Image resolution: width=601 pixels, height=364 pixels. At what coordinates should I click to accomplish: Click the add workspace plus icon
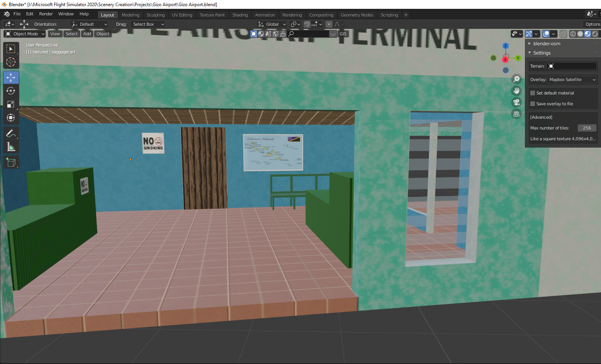click(x=406, y=15)
